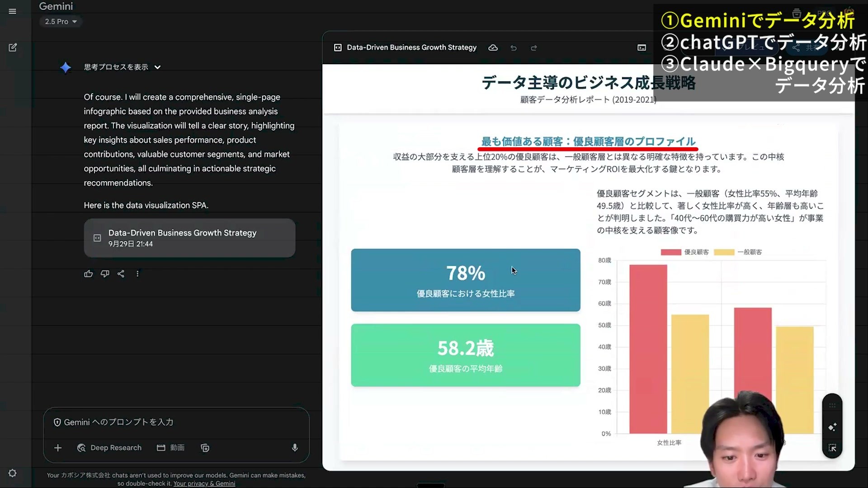
Task: Click the canvas title Data-Driven Business Growth Strategy
Action: click(412, 47)
